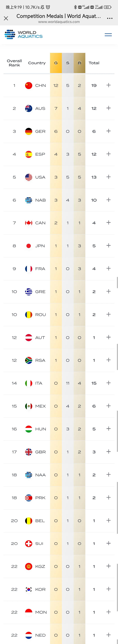Tap the Australia flag icon
This screenshot has width=118, height=644.
tap(29, 108)
